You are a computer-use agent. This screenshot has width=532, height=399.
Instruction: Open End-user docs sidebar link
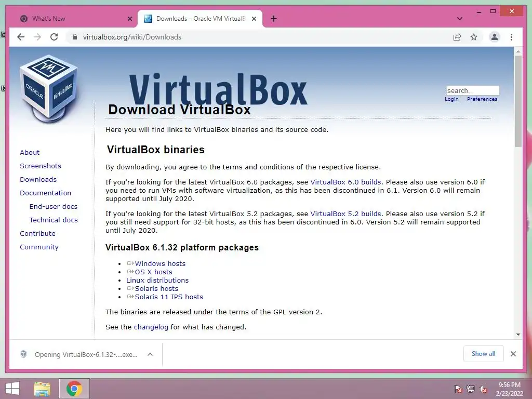54,207
